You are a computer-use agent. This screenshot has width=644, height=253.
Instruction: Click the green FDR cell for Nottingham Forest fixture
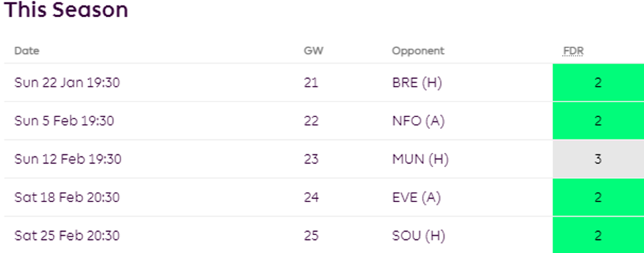pos(598,121)
